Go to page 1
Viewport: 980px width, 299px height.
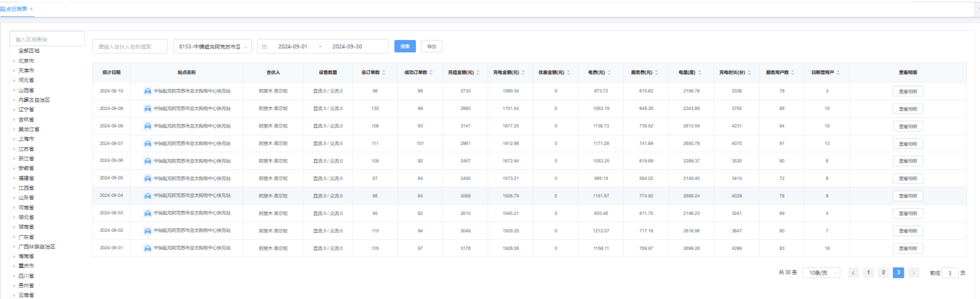868,273
